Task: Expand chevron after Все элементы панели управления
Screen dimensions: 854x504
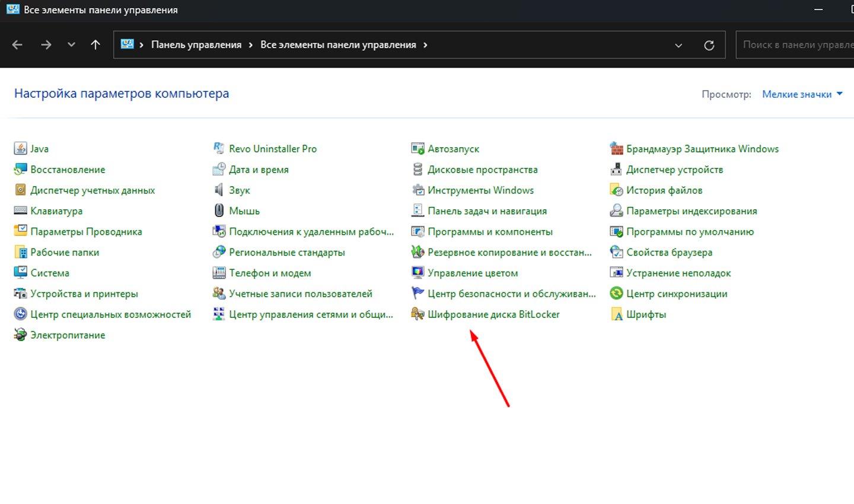Action: [425, 45]
